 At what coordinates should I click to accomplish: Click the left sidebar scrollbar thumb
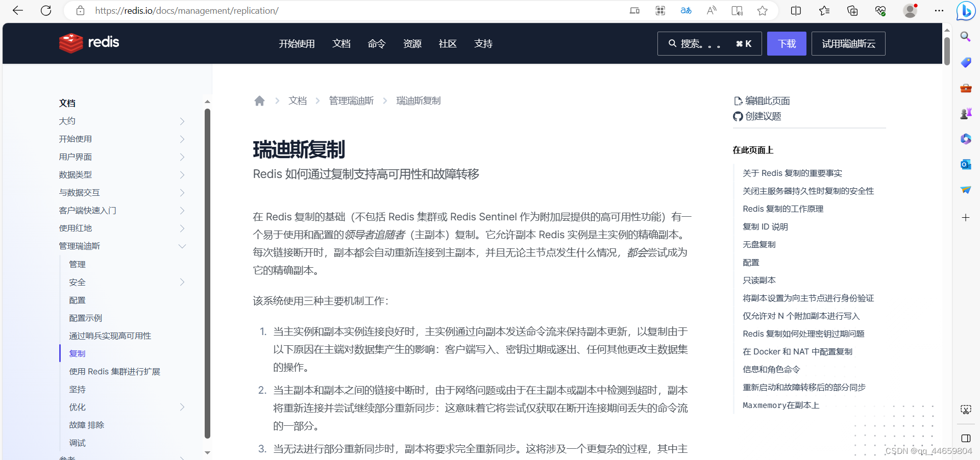[207, 273]
